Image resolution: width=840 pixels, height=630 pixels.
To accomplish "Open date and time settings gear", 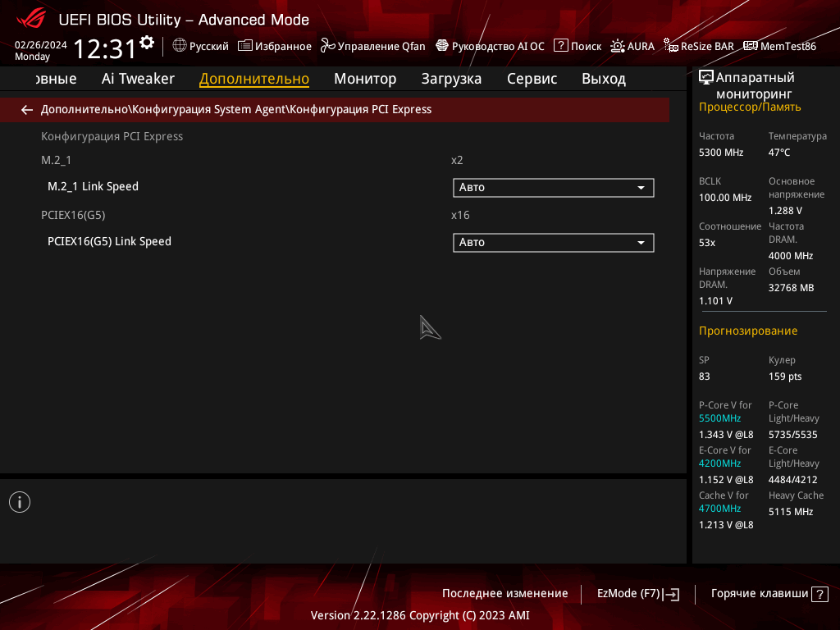I will tap(147, 43).
